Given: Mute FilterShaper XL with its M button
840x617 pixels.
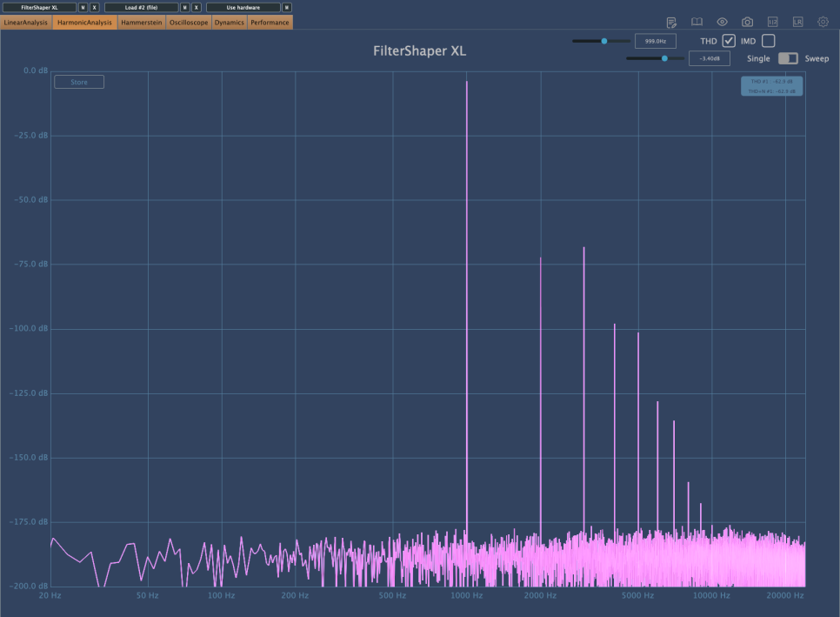Looking at the screenshot, I should [x=83, y=8].
